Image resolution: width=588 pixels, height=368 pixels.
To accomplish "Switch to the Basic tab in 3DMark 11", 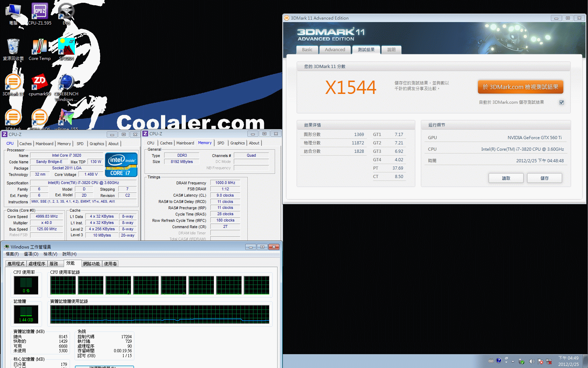I will click(307, 50).
